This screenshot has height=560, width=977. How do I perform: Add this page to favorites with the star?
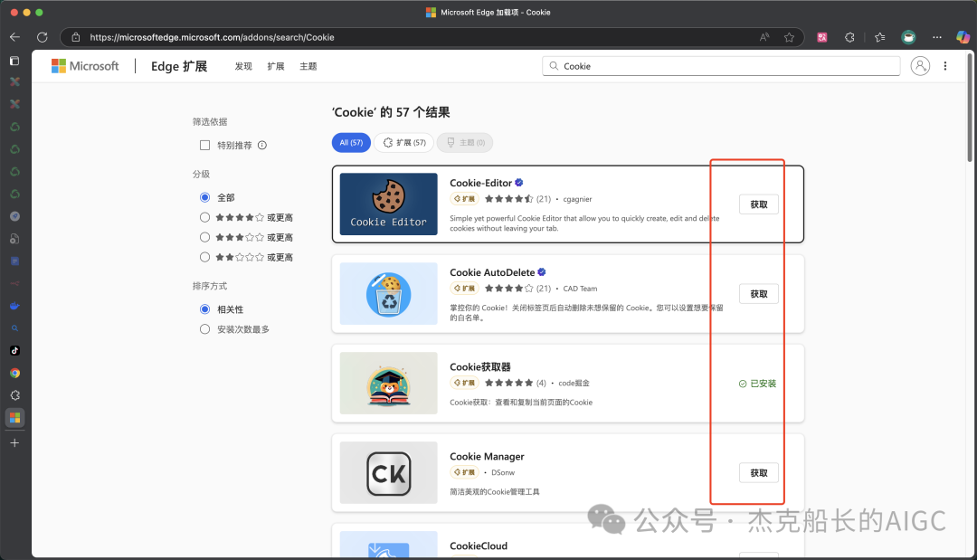click(789, 37)
